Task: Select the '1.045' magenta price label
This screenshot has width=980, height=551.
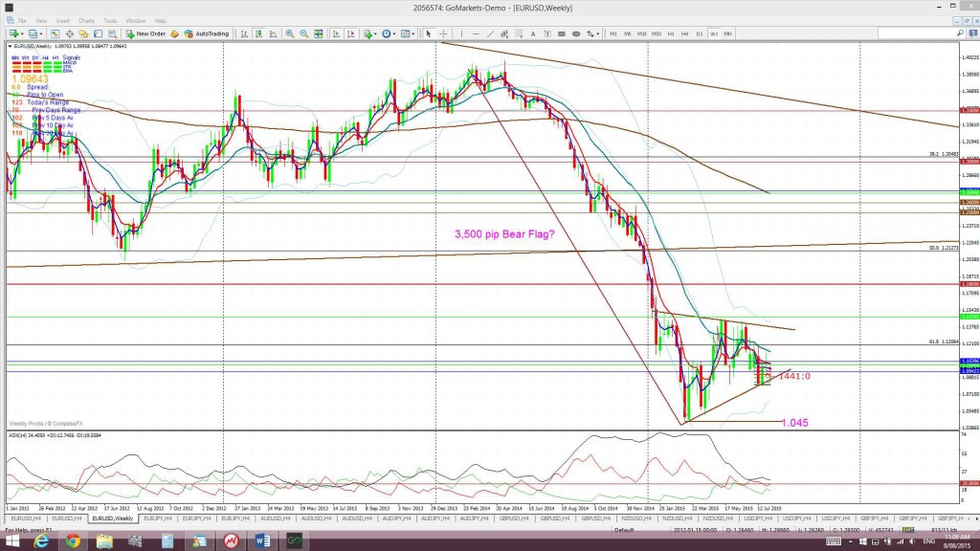Action: point(794,423)
